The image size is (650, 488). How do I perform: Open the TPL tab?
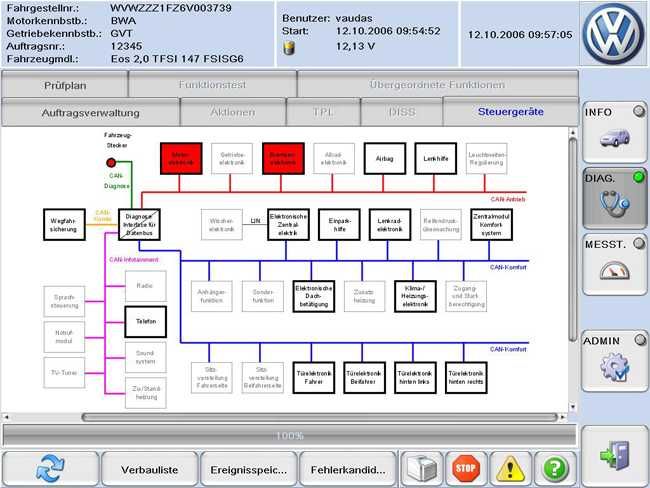coord(323,112)
